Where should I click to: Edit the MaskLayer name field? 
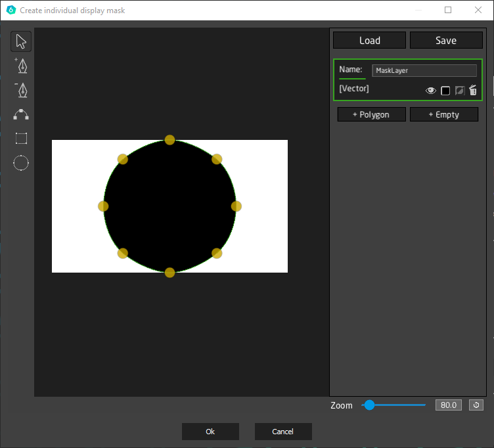coord(424,70)
